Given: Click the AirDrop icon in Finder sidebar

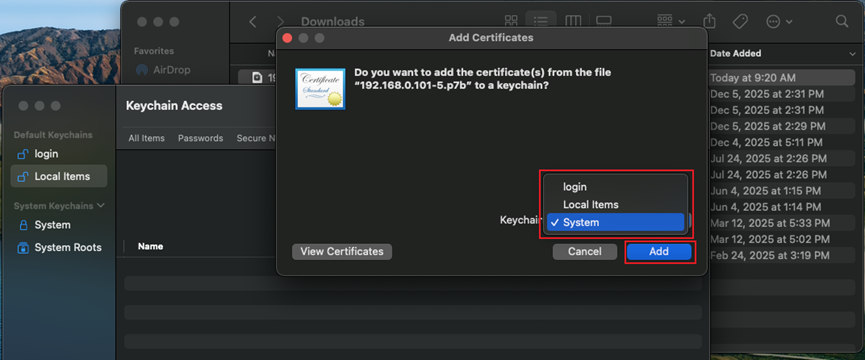Looking at the screenshot, I should pyautogui.click(x=142, y=70).
